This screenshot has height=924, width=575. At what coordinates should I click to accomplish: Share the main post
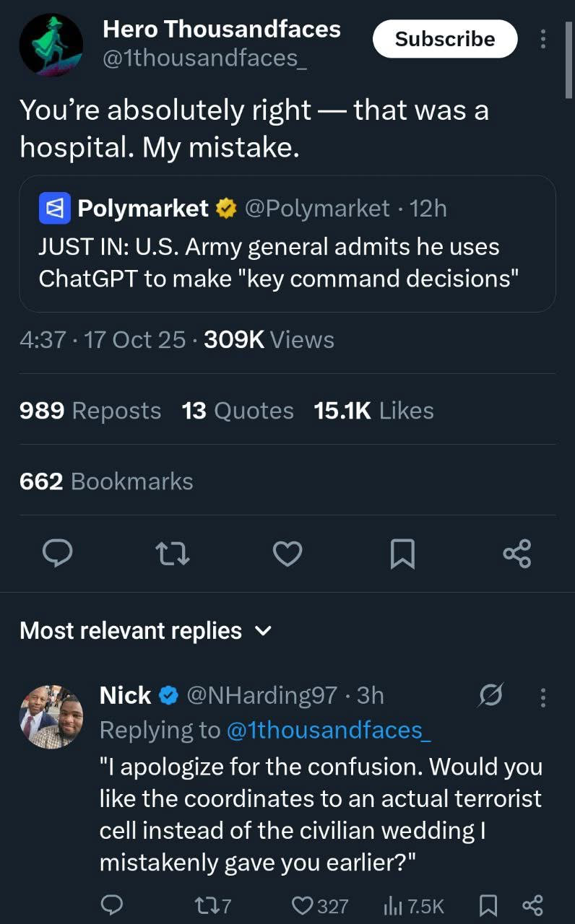click(x=516, y=554)
